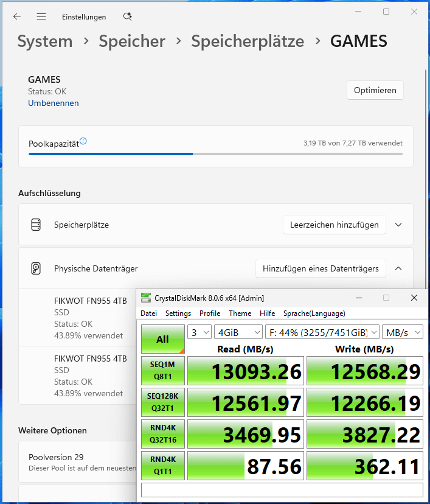The height and width of the screenshot is (504, 430).
Task: Close the CrystalDiskMark window
Action: tap(414, 298)
